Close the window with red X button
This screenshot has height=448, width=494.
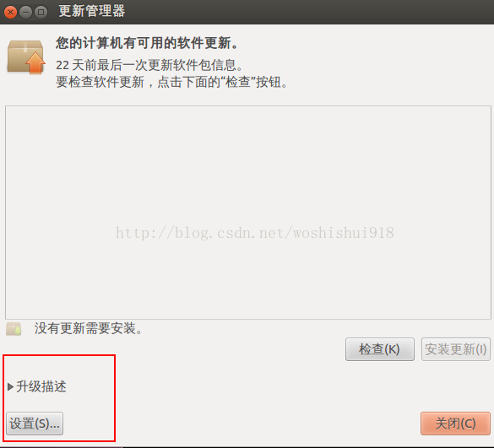click(10, 13)
